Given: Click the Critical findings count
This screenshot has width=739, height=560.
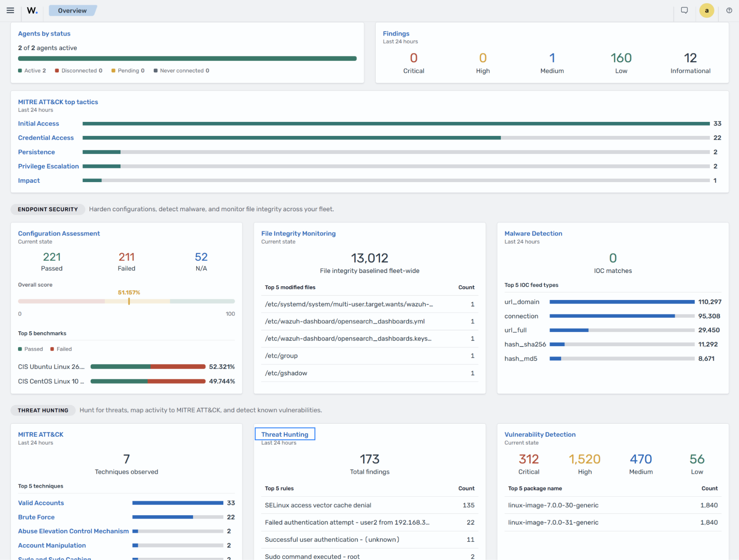Looking at the screenshot, I should point(414,58).
